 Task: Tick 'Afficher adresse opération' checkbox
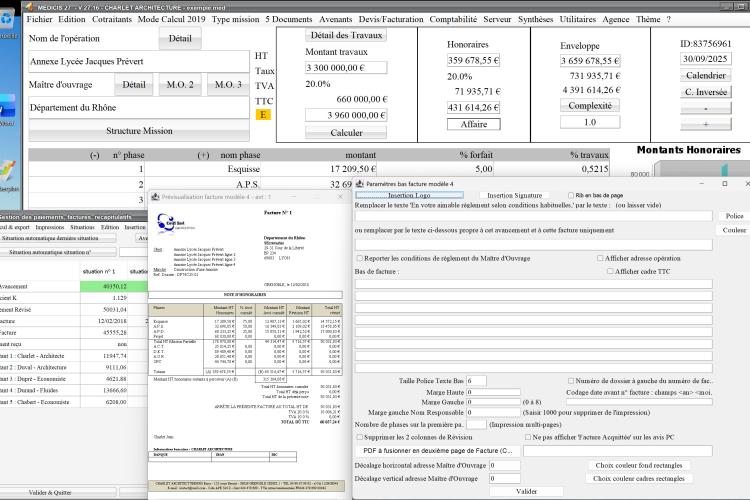(600, 258)
